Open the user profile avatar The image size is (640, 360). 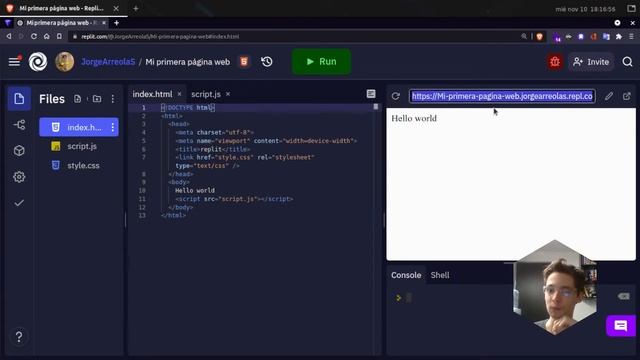pyautogui.click(x=64, y=62)
